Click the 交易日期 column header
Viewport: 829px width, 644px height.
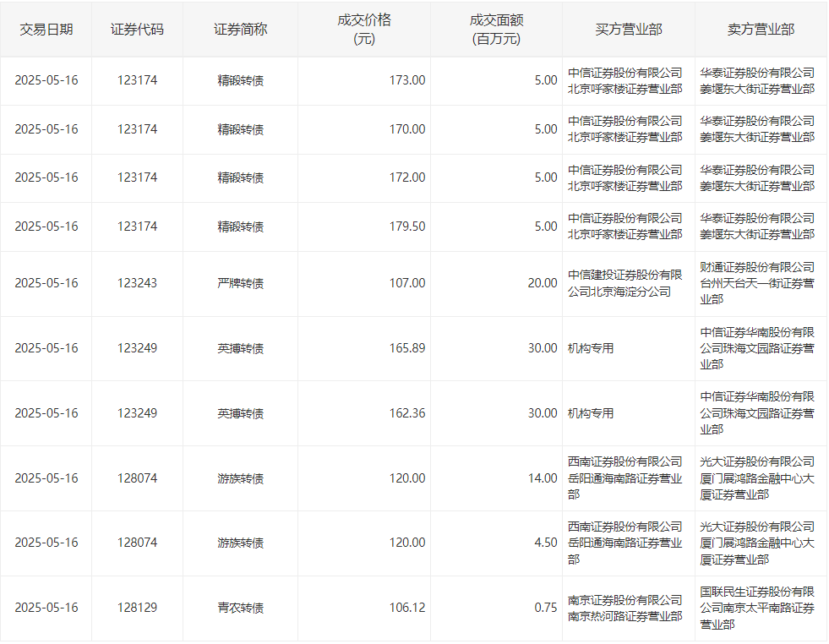click(46, 30)
